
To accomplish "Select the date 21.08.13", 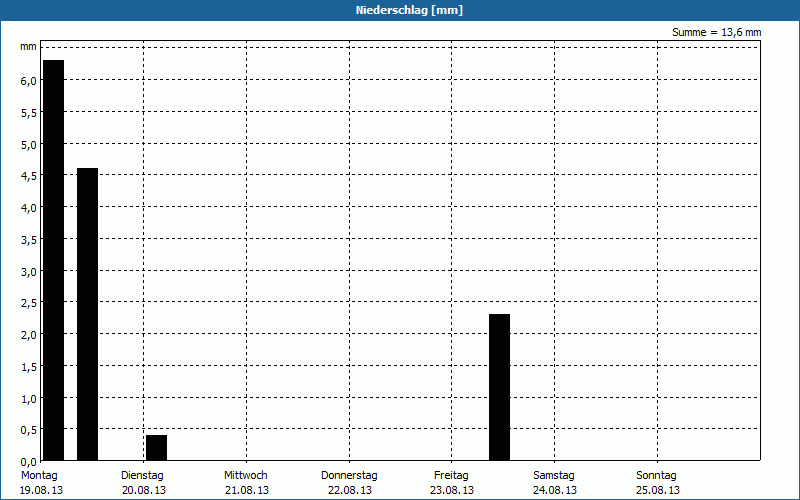I will click(247, 490).
